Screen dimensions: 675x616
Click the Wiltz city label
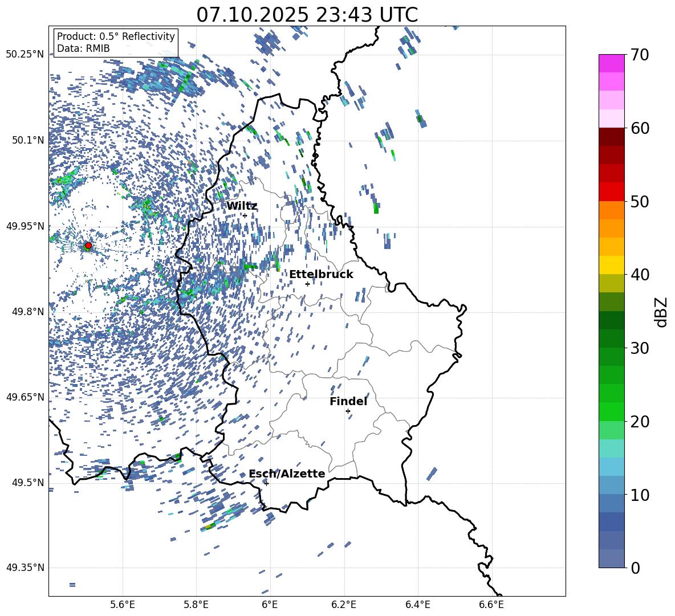[242, 206]
